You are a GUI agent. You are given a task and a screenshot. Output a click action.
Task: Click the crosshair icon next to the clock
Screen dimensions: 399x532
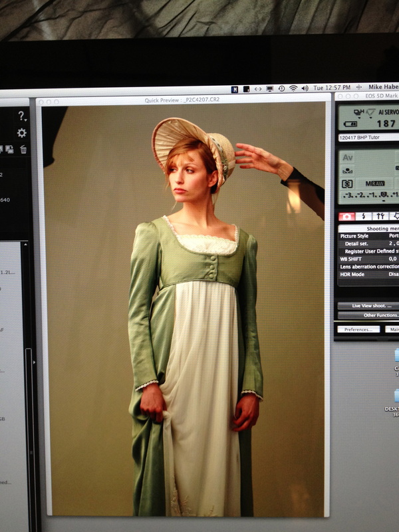pos(358,87)
